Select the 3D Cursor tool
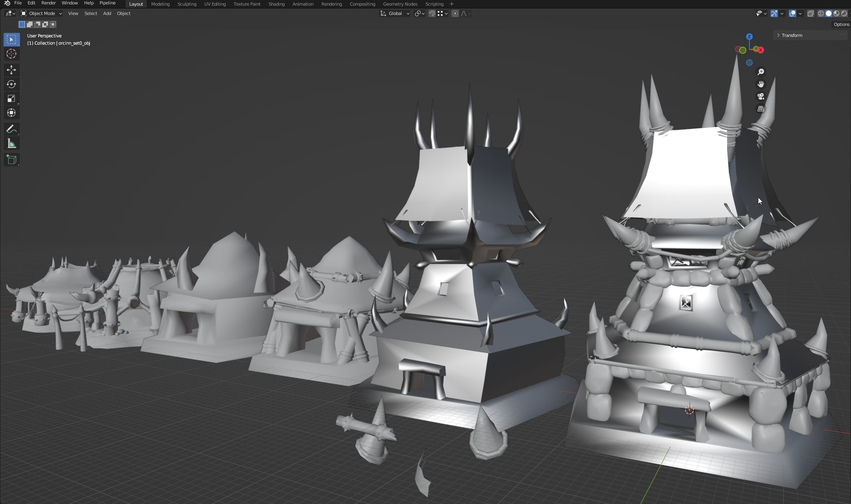This screenshot has width=851, height=504. 11,54
